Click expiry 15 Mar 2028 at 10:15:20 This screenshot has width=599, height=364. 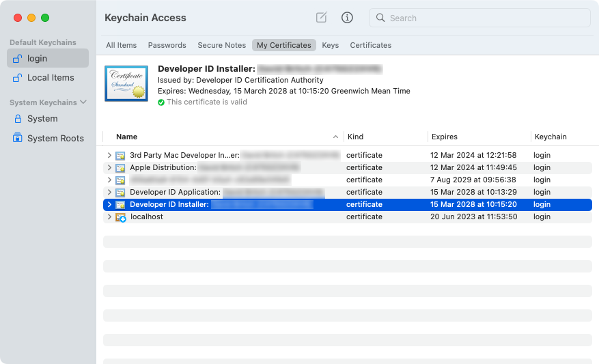click(473, 204)
